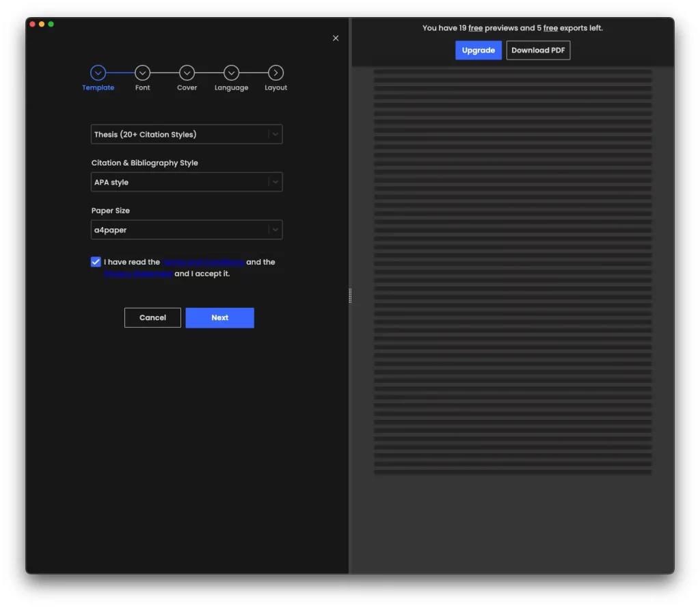Open the Terms and Conditions link
This screenshot has width=700, height=608.
(x=203, y=262)
